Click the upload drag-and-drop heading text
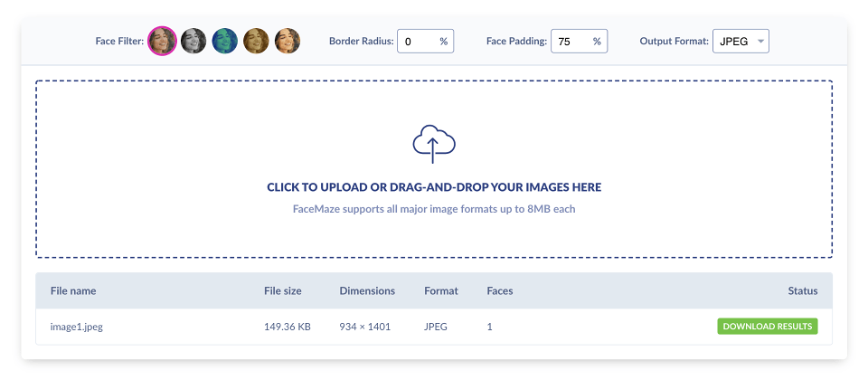 (x=434, y=187)
